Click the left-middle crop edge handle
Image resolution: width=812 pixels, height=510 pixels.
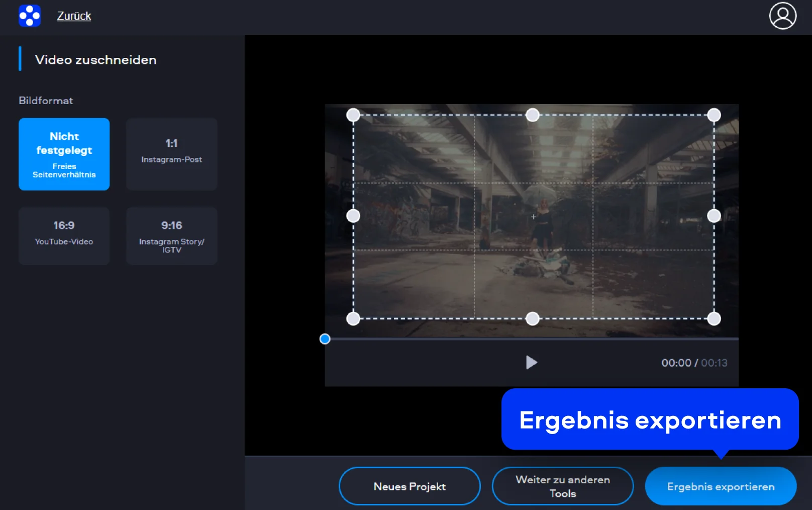click(353, 216)
